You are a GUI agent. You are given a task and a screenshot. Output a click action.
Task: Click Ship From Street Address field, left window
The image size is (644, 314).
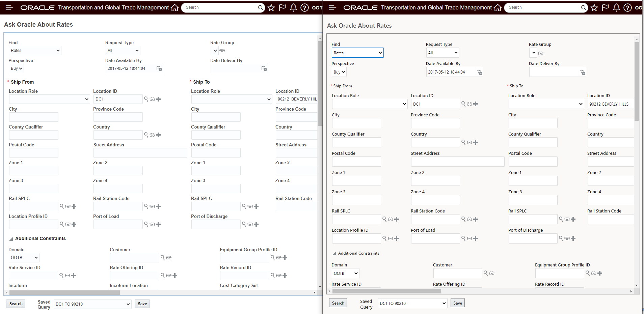tap(140, 153)
